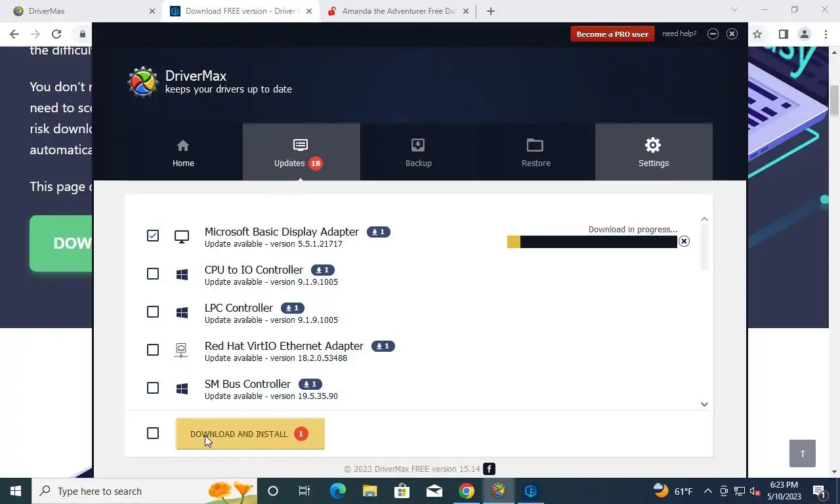Click the Windows icon beside SM Bus Controller
Viewport: 840px width, 504px height.
(x=182, y=388)
